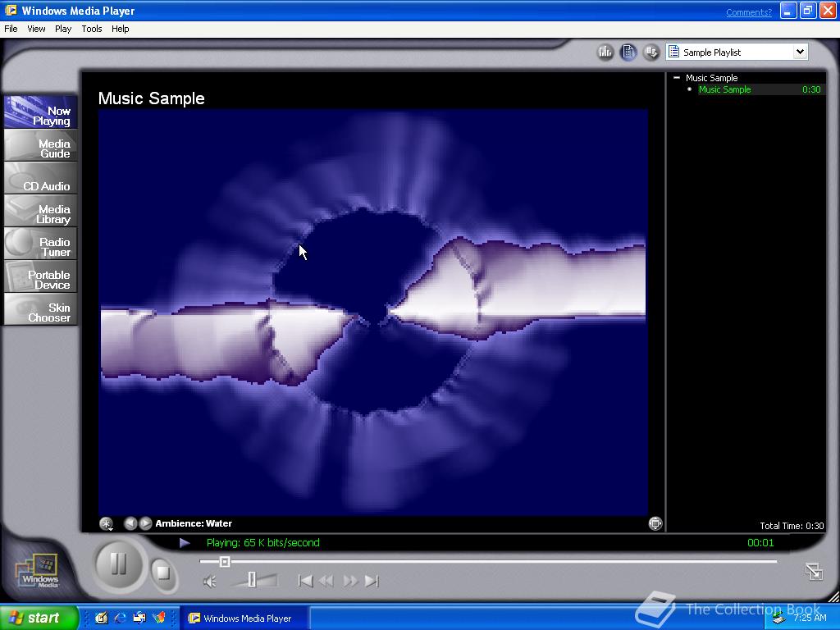840x630 pixels.
Task: Click the visualization name Ambience: Water
Action: click(x=194, y=523)
